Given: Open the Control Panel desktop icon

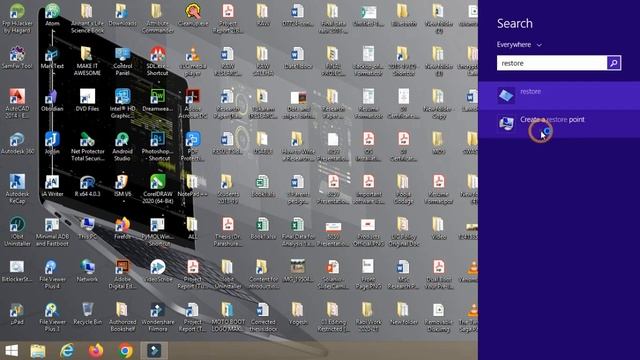Looking at the screenshot, I should tap(122, 60).
